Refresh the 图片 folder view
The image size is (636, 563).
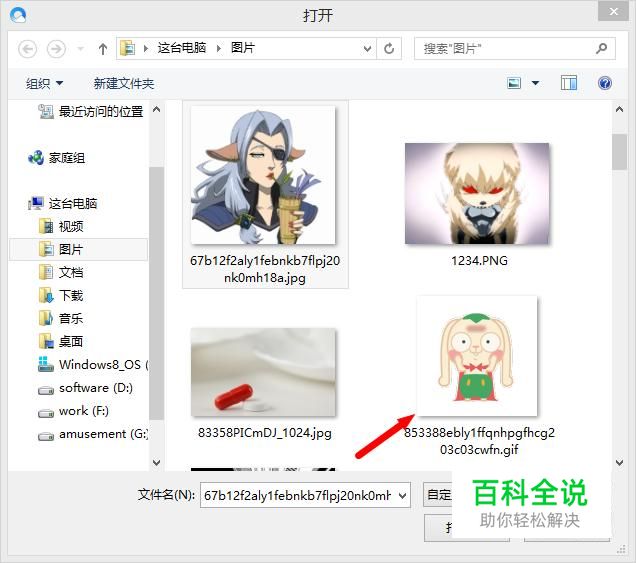tap(389, 49)
